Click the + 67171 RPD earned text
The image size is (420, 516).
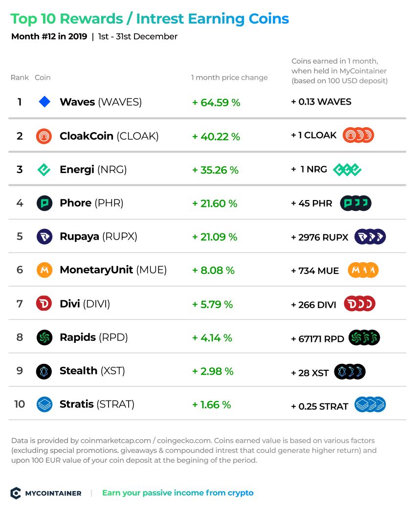pyautogui.click(x=317, y=339)
